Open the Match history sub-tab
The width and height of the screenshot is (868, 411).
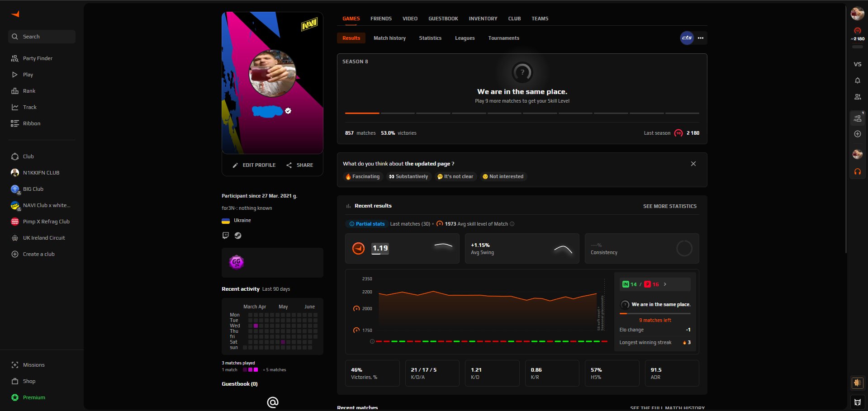[x=389, y=38]
